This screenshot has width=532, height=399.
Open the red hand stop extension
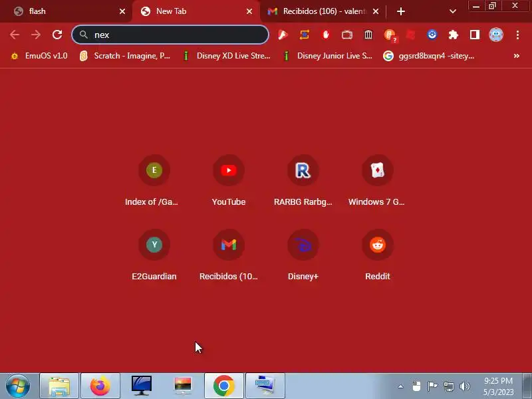pyautogui.click(x=326, y=35)
